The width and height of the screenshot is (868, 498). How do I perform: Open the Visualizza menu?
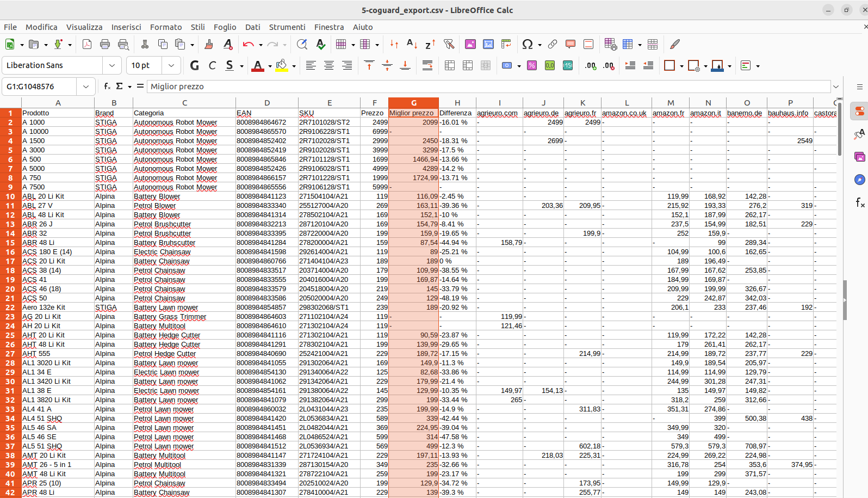(84, 27)
